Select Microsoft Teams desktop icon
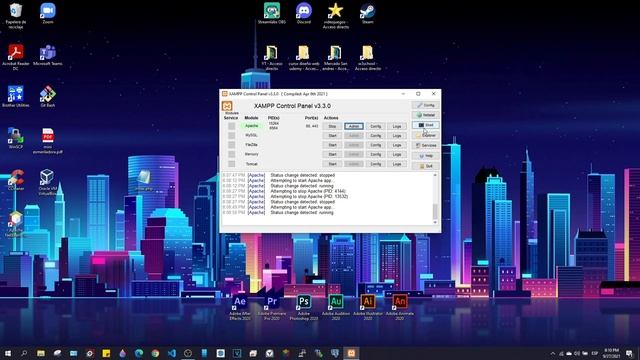This screenshot has height=360, width=640. point(48,55)
